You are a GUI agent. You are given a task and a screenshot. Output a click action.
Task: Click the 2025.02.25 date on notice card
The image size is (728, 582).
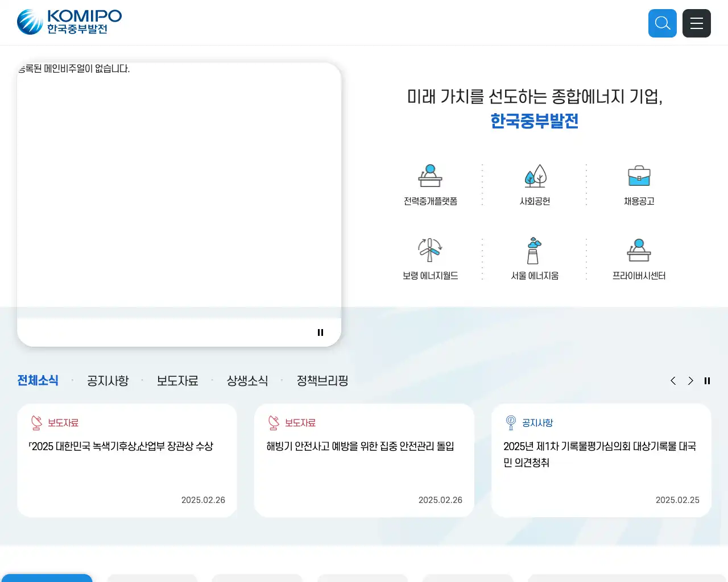tap(677, 500)
